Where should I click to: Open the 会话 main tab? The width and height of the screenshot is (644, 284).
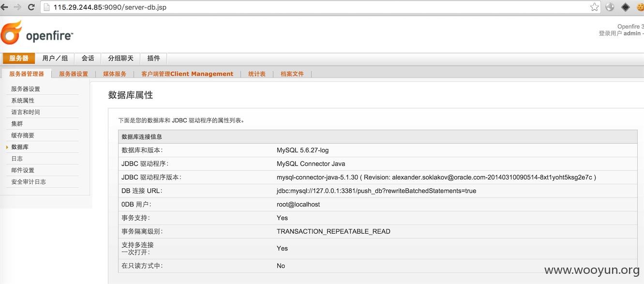click(88, 58)
